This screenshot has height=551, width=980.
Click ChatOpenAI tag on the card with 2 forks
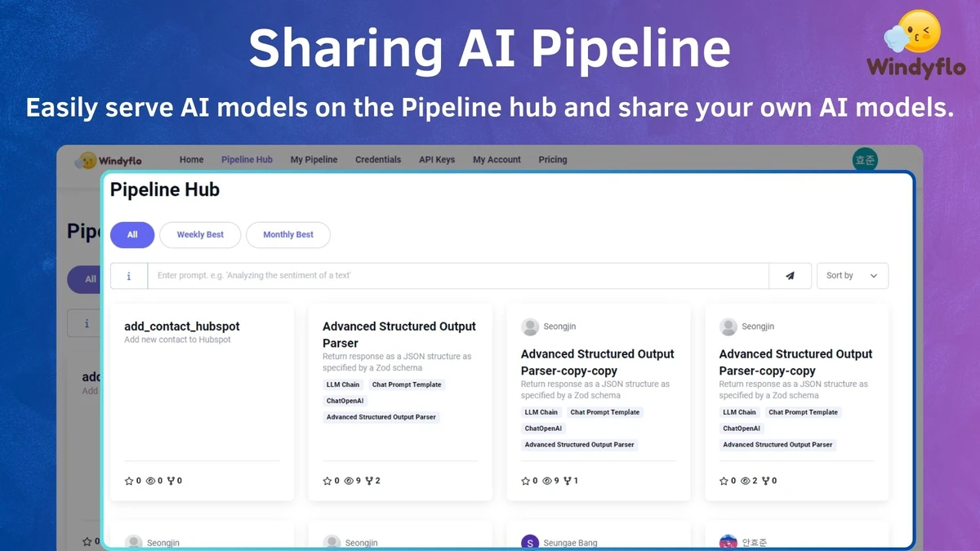[345, 401]
